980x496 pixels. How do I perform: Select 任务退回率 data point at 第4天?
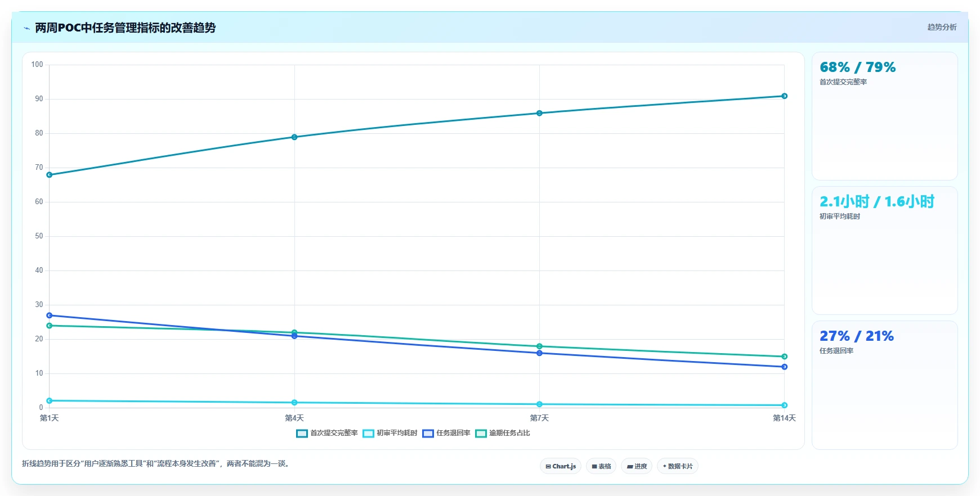(x=294, y=336)
